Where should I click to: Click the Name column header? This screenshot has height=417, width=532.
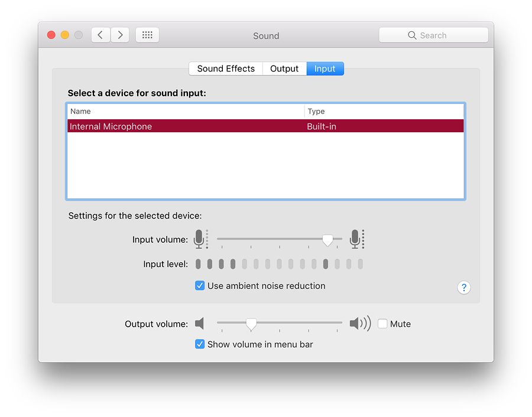[186, 111]
